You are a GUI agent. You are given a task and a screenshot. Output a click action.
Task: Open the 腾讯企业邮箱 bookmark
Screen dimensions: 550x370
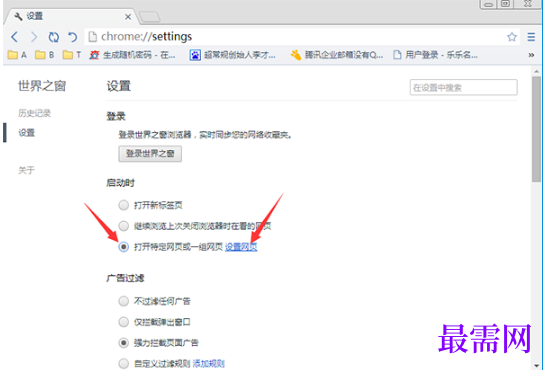pos(337,55)
